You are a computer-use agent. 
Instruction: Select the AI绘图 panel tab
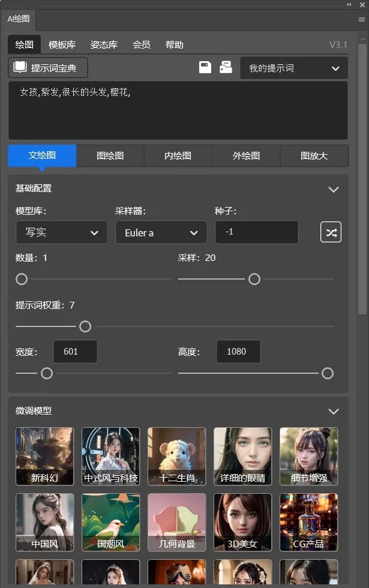click(x=18, y=19)
